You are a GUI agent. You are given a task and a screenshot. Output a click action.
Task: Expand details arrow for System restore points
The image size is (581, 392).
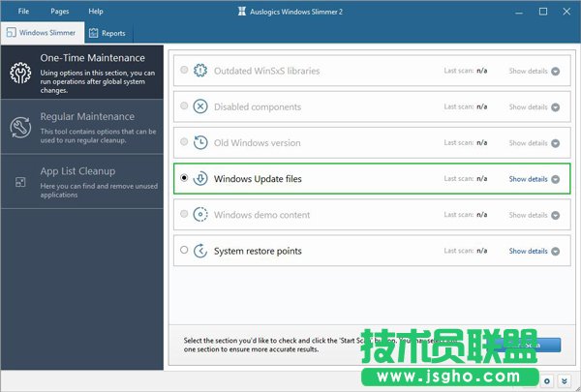(556, 252)
